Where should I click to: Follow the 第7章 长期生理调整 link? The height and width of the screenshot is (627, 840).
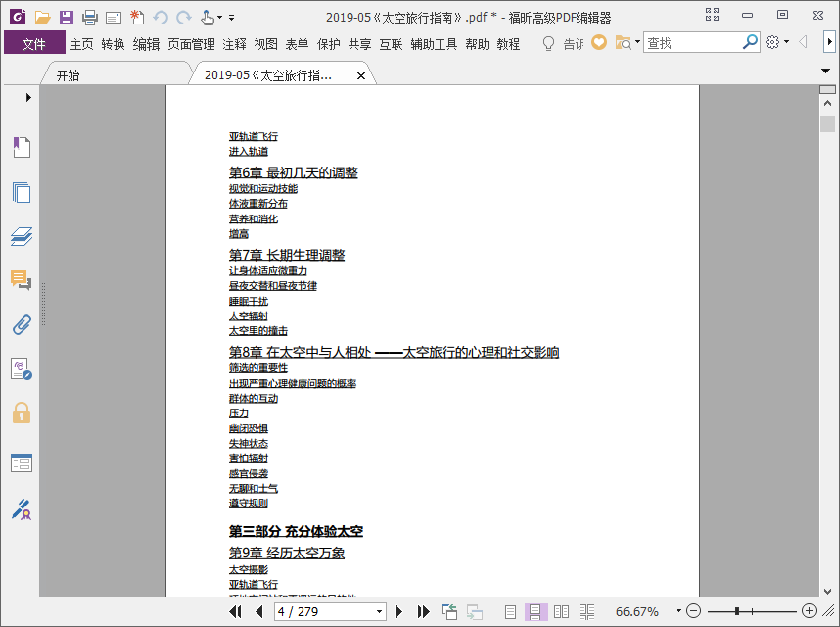pos(287,255)
